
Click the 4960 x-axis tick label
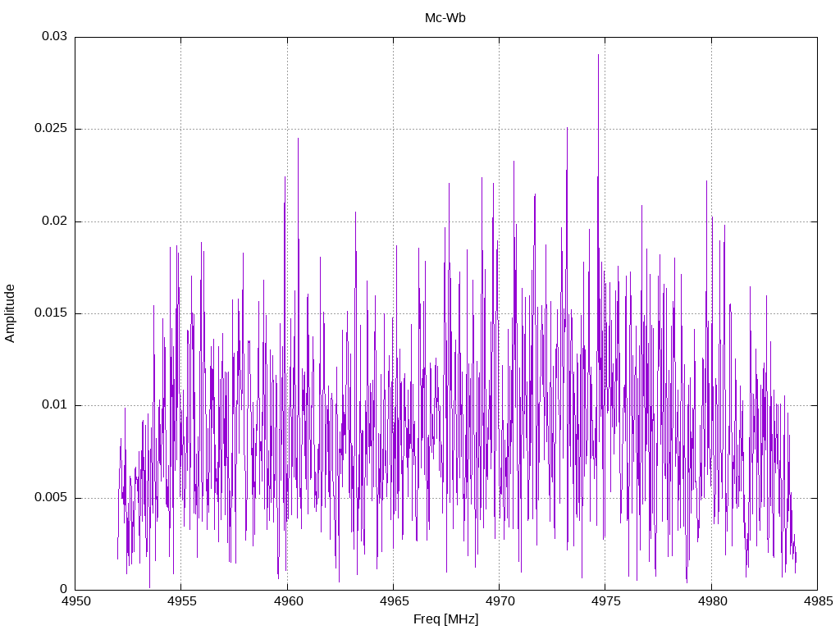(288, 601)
